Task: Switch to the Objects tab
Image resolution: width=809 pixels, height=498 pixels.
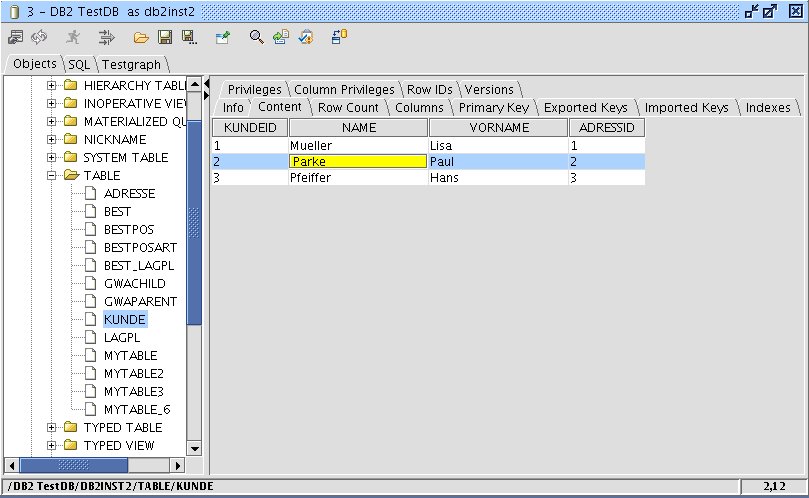Action: 35,63
